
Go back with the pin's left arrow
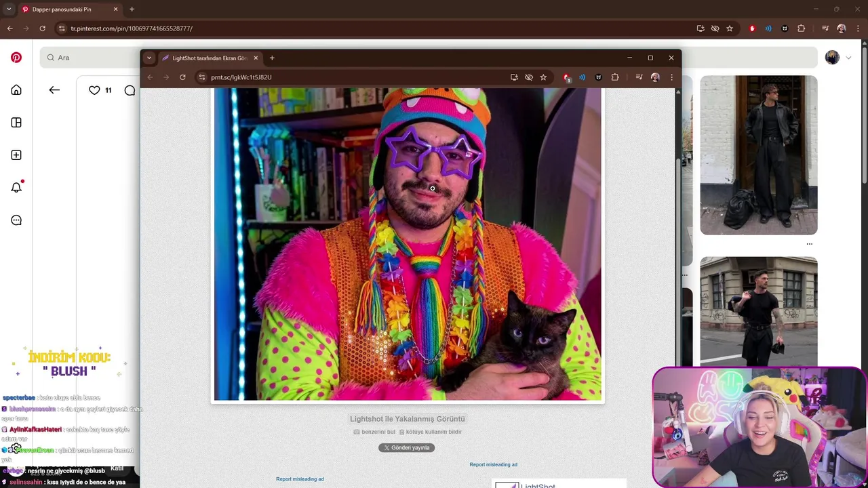tap(54, 90)
